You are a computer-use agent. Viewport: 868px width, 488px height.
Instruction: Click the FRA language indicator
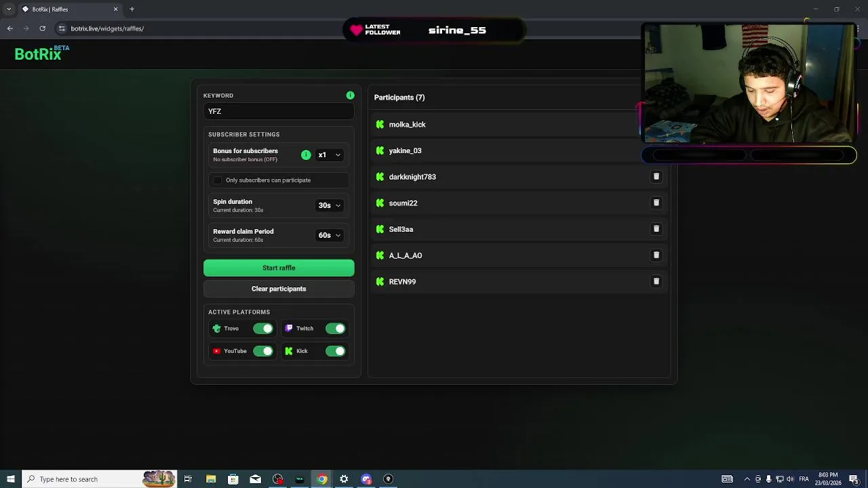pos(804,479)
